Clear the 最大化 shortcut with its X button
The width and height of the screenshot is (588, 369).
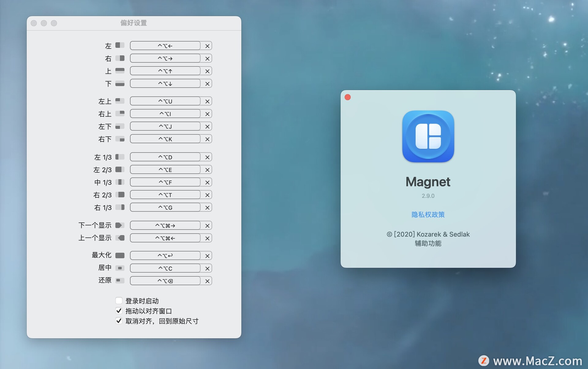(207, 255)
